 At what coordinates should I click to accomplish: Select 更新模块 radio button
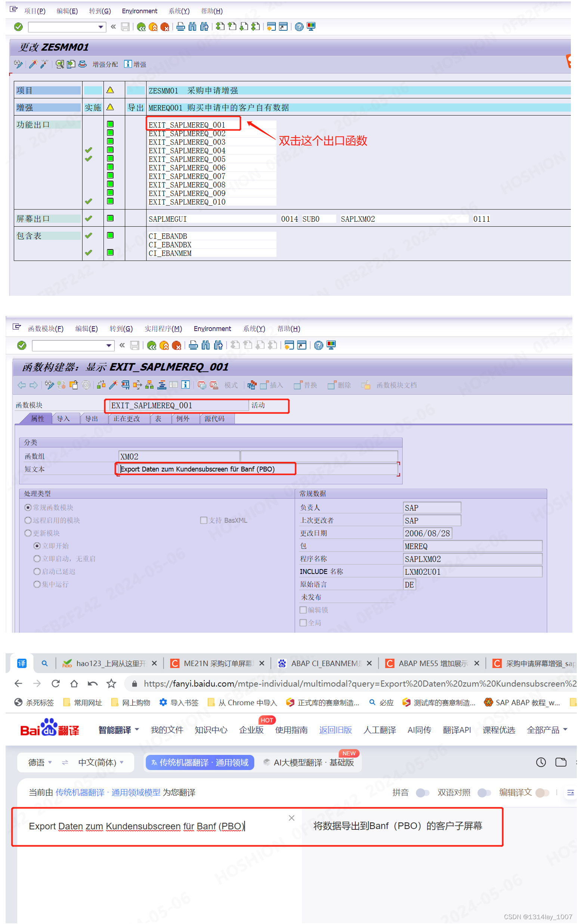[x=28, y=533]
